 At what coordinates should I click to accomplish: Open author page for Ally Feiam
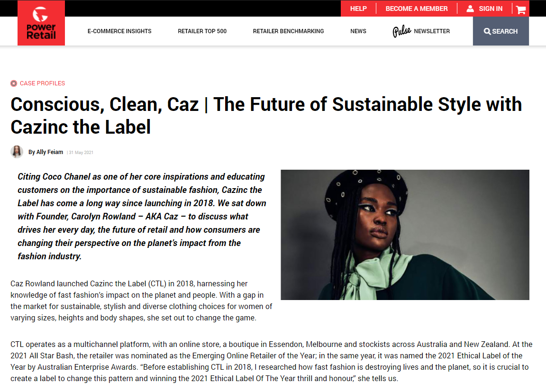pos(45,152)
